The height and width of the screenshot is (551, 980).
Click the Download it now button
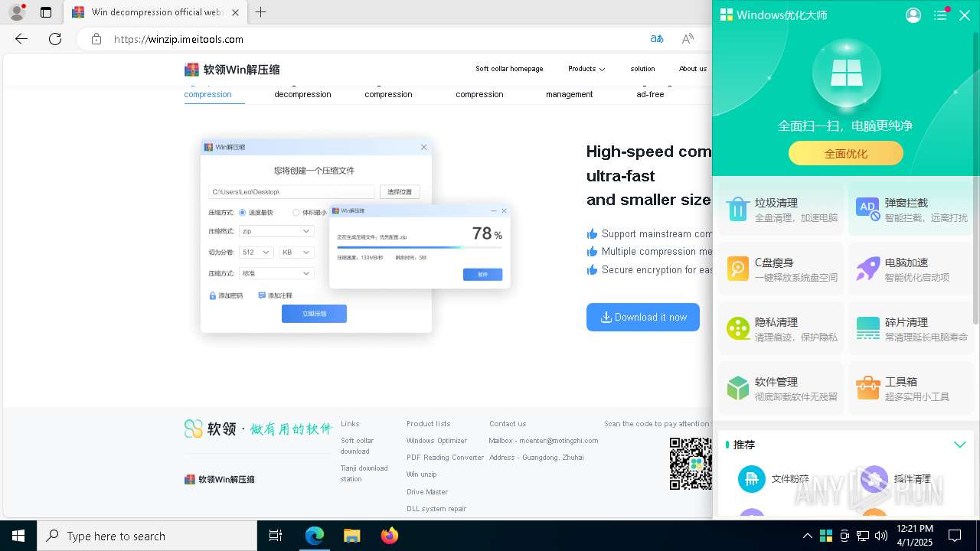643,317
